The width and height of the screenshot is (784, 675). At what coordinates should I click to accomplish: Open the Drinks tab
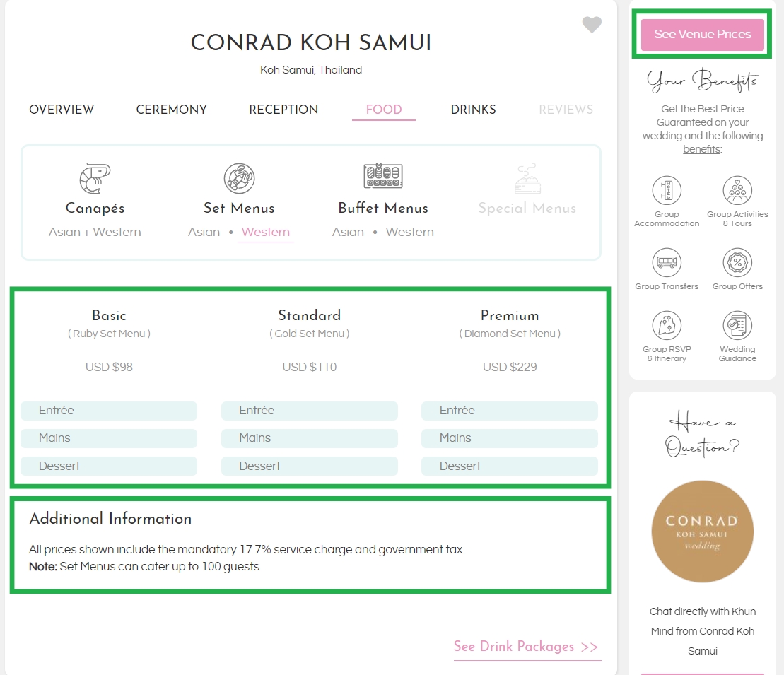point(473,110)
